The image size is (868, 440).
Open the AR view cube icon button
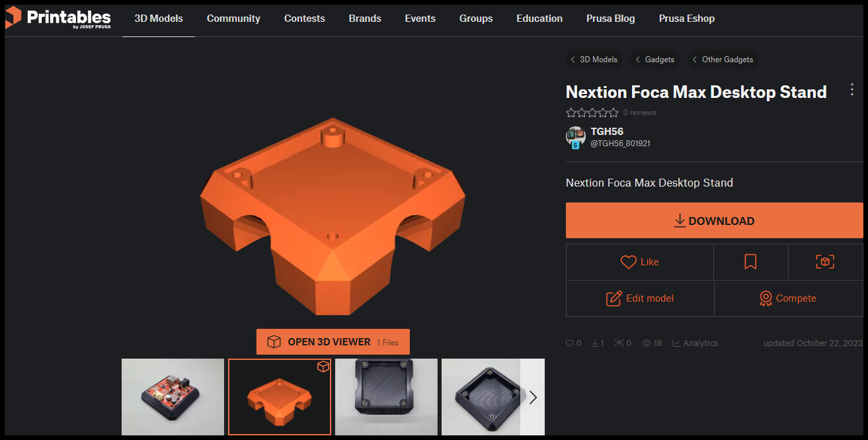pyautogui.click(x=825, y=262)
